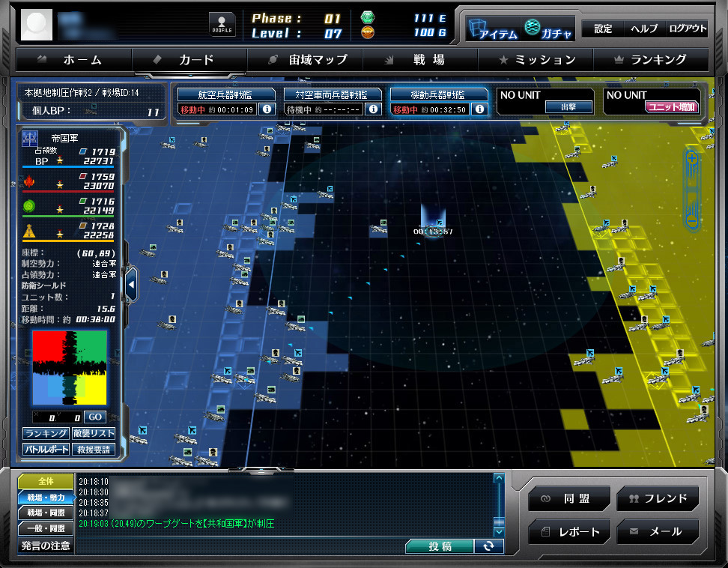Viewport: 728px width, 568px height.
Task: Toggle the chat panel resize handle
Action: [261, 471]
